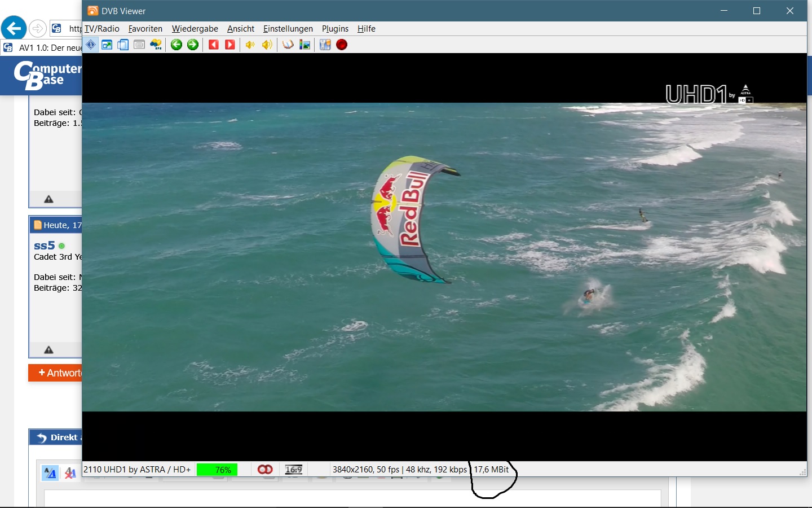
Task: Raise volume with the large speaker icon
Action: click(267, 45)
